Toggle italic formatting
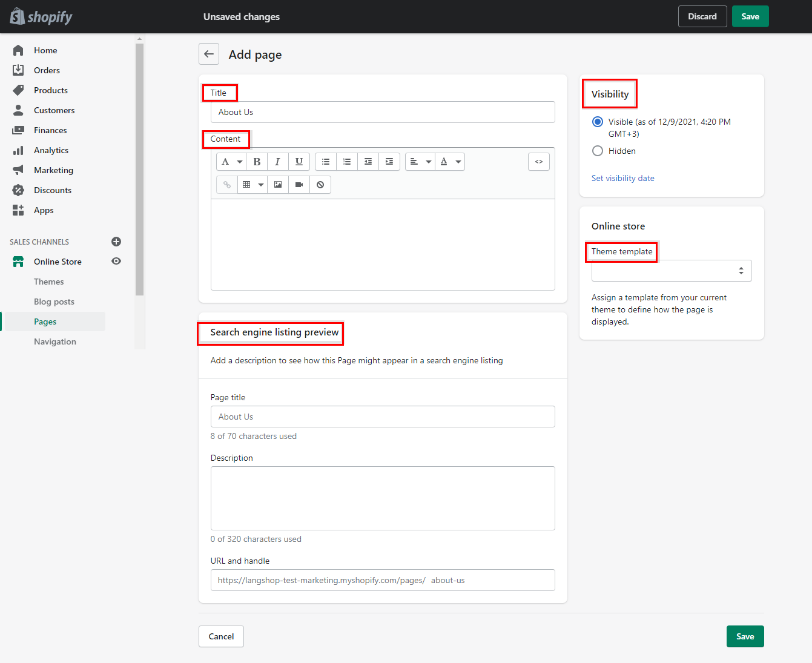Image resolution: width=812 pixels, height=663 pixels. coord(277,162)
